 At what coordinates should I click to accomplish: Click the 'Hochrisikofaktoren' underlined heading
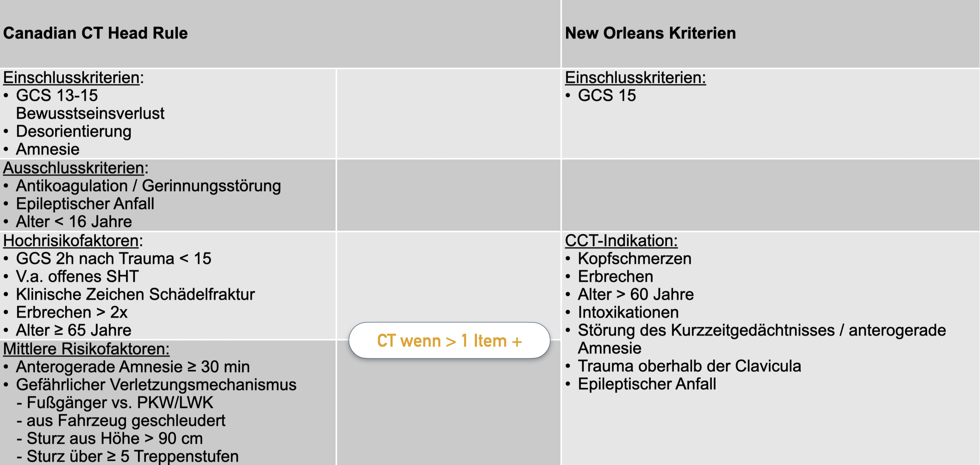click(x=71, y=241)
